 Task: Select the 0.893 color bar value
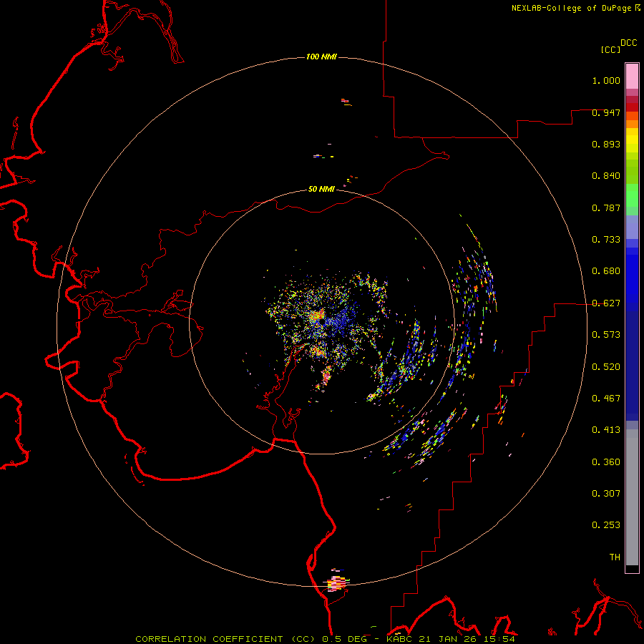(x=606, y=144)
